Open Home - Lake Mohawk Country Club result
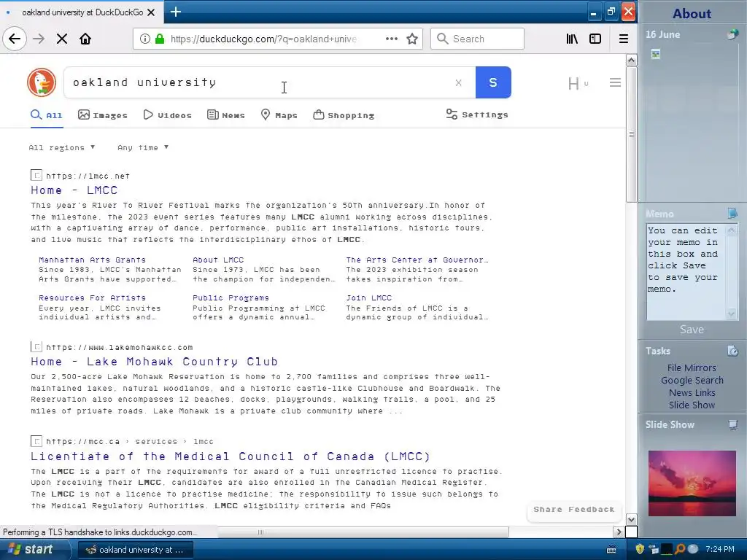 coord(155,362)
